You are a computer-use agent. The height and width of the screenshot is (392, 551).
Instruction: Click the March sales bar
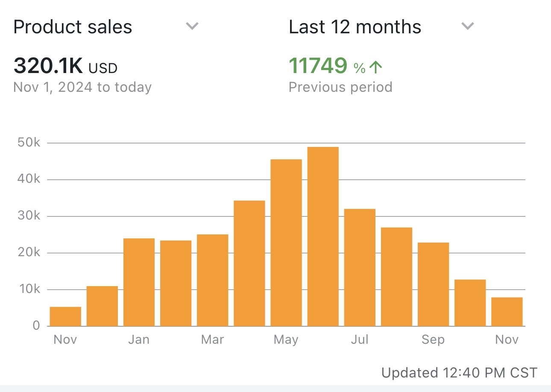(212, 280)
